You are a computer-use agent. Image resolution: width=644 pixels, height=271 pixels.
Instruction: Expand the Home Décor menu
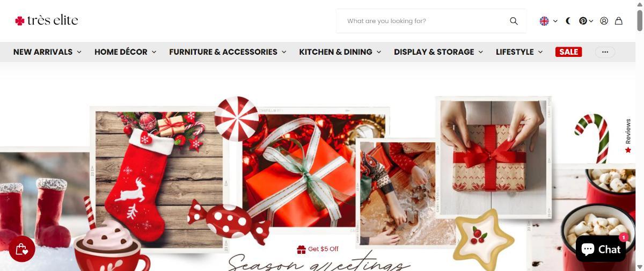[125, 52]
